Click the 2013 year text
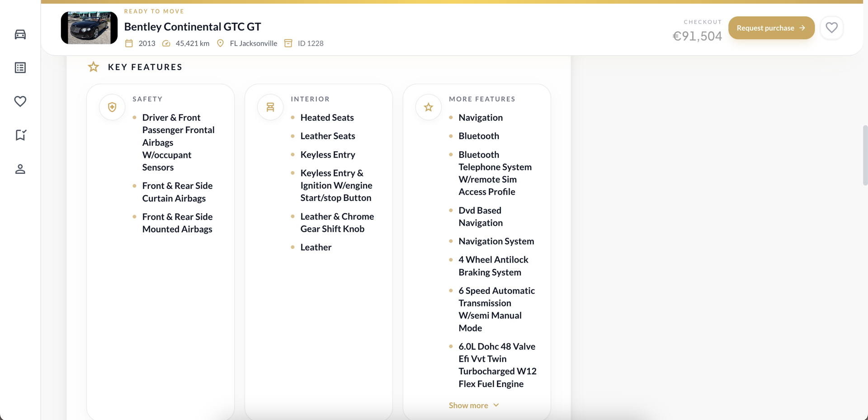The height and width of the screenshot is (420, 868). [x=147, y=43]
